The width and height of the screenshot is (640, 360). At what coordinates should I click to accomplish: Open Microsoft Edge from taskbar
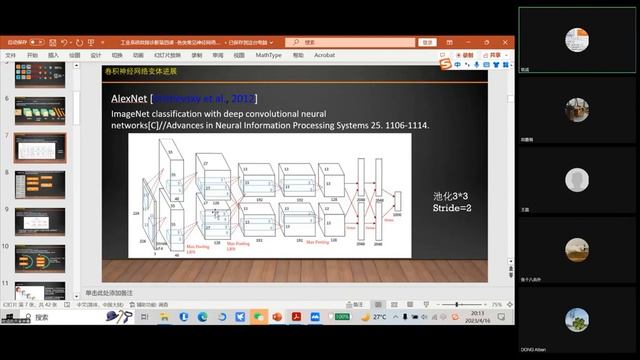[x=202, y=317]
